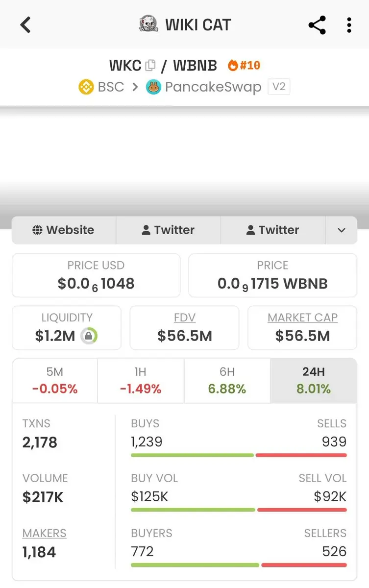
Task: Select the 5M timeframe tab
Action: pos(55,381)
